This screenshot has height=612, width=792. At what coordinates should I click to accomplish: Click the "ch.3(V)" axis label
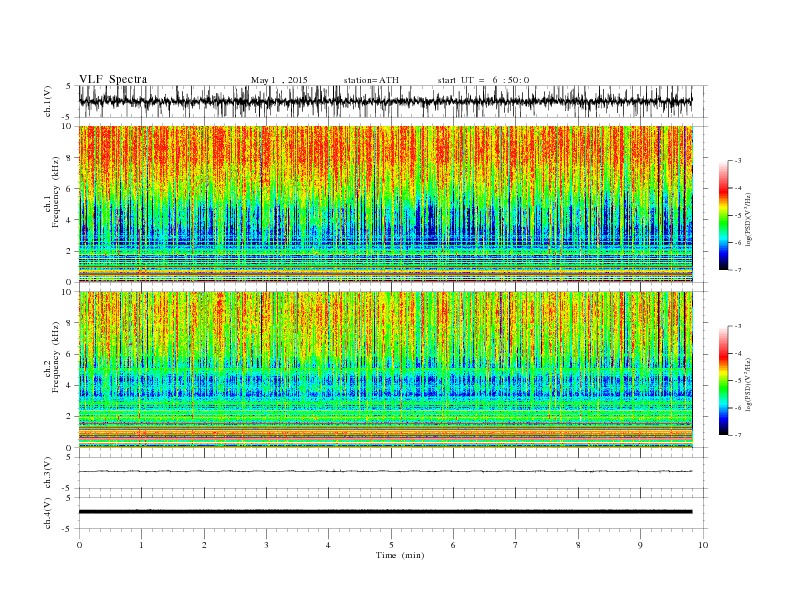(x=47, y=473)
